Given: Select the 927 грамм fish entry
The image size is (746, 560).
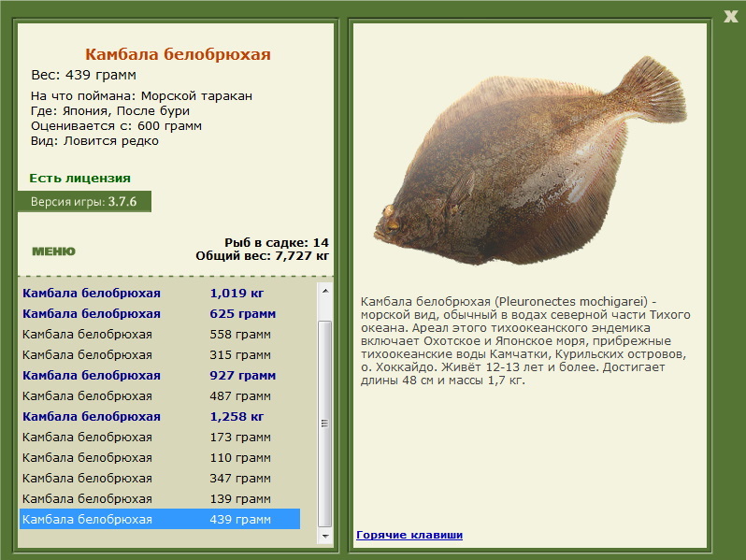Looking at the screenshot, I should point(160,375).
